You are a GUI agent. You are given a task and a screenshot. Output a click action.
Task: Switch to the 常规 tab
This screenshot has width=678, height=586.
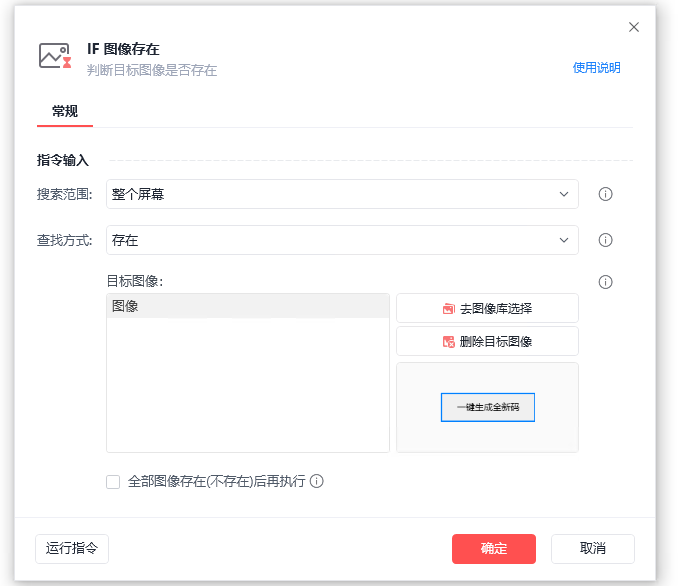coord(65,112)
